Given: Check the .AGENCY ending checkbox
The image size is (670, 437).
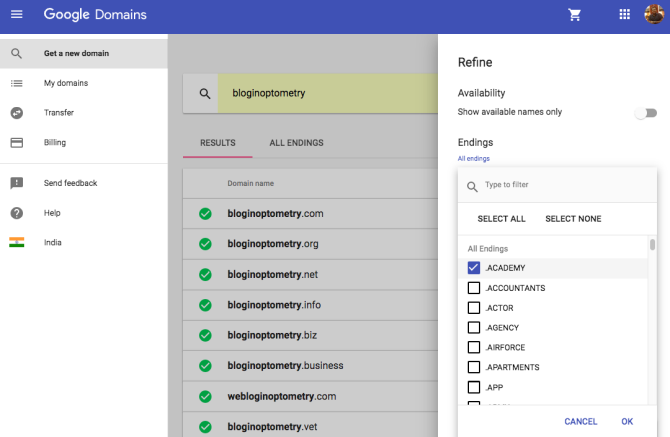Looking at the screenshot, I should coord(474,328).
